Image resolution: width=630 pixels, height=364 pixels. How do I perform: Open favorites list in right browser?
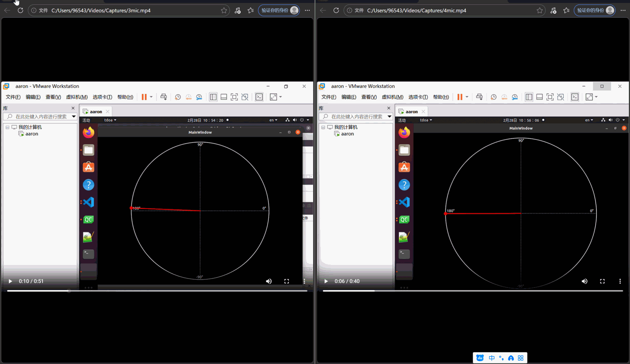coord(566,10)
